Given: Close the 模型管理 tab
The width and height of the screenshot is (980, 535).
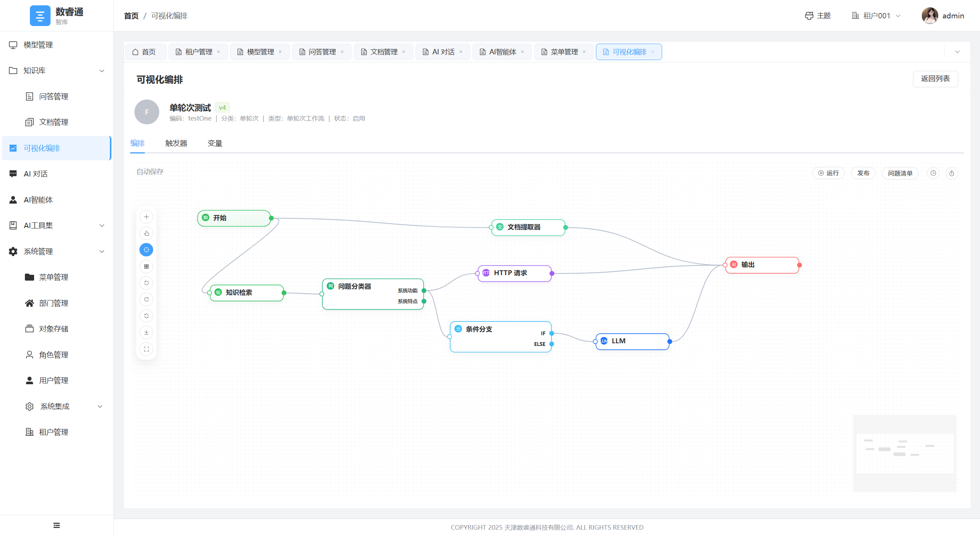Looking at the screenshot, I should click(x=280, y=52).
